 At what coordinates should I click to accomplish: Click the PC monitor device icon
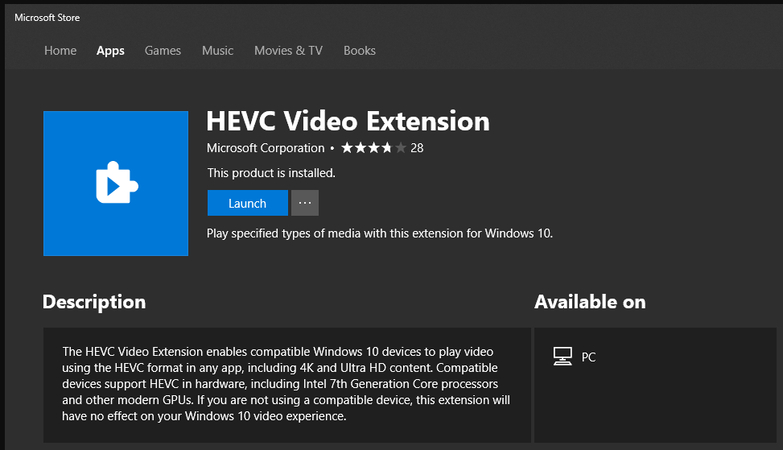tap(563, 357)
